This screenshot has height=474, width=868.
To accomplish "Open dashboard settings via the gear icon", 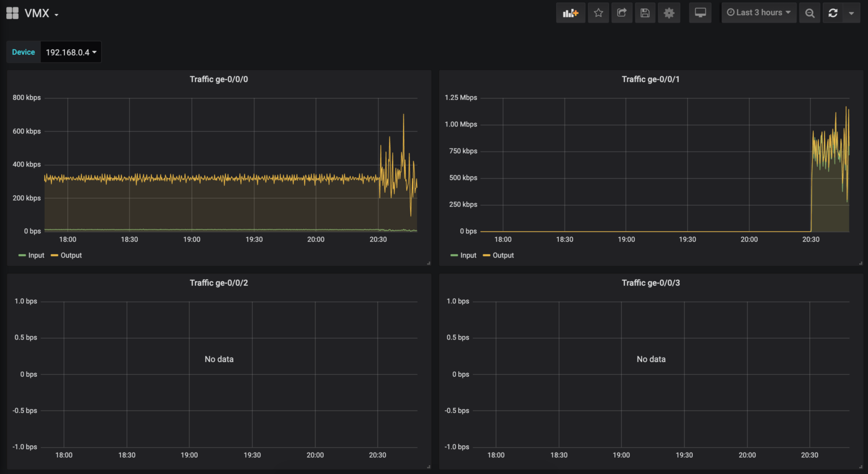I will point(669,12).
